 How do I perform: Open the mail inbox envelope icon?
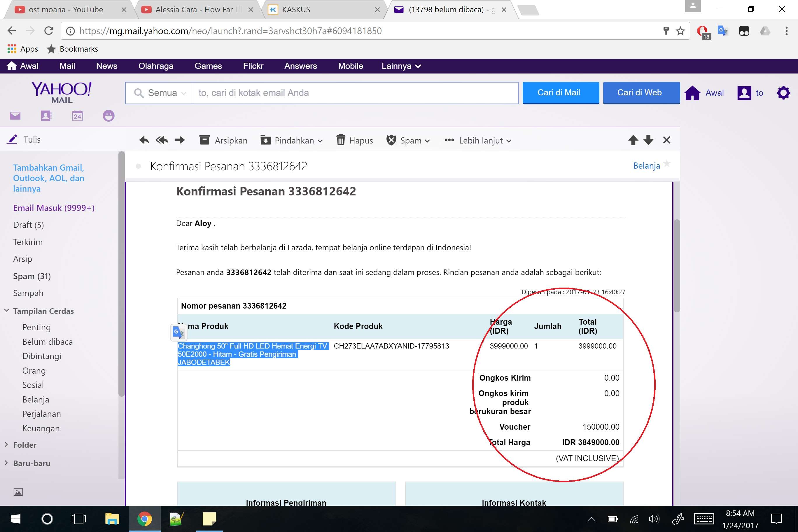(15, 116)
